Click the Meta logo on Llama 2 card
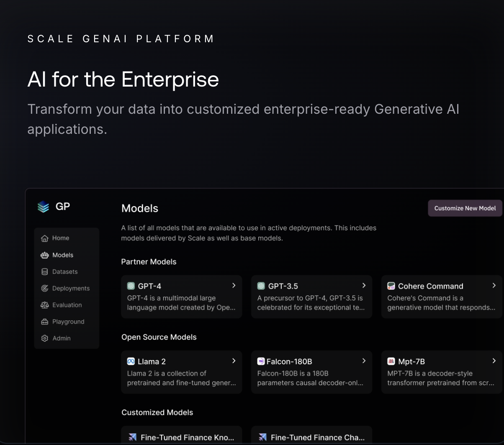This screenshot has width=504, height=445. pos(131,361)
